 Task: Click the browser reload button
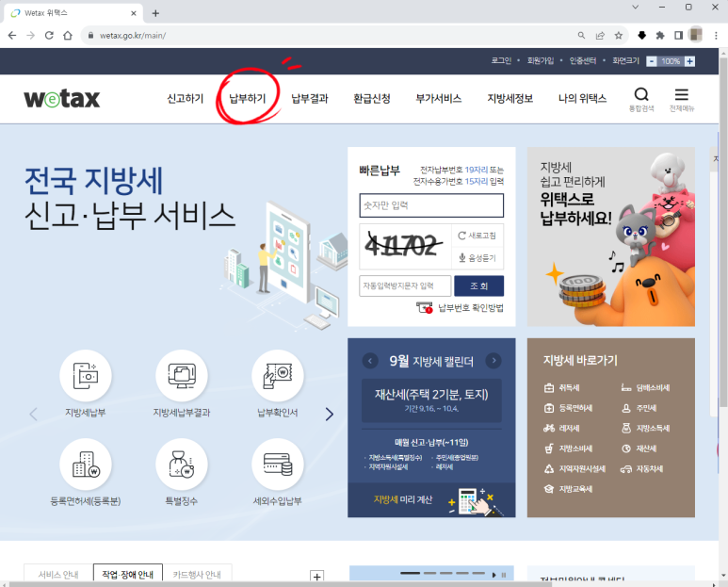[x=49, y=35]
